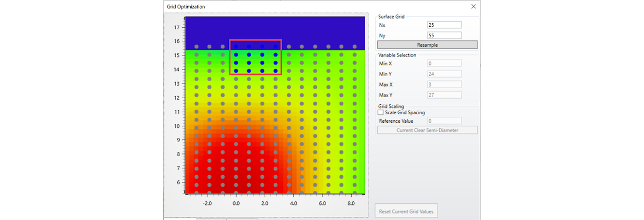
Task: Click the Current Clear Semi-Diameter button
Action: click(x=427, y=130)
